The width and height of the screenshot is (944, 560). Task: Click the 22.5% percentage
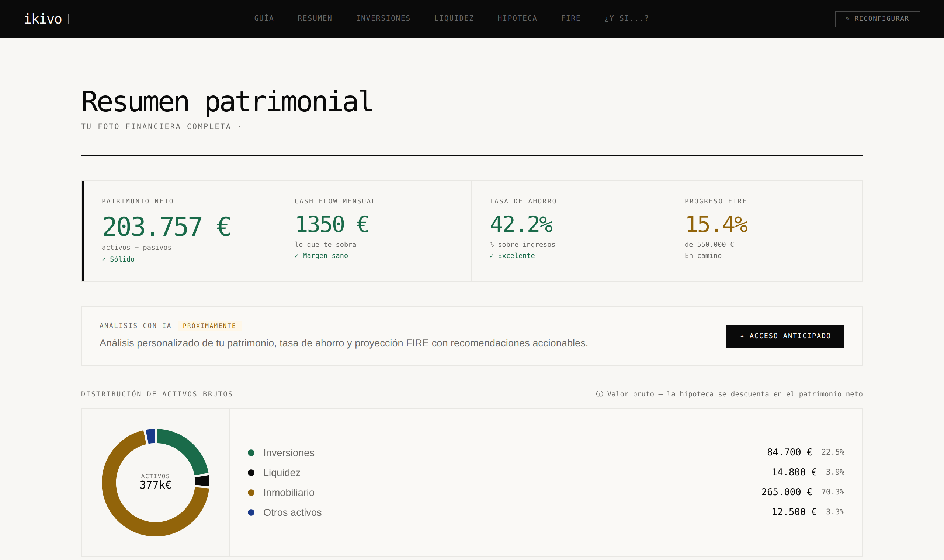click(833, 452)
